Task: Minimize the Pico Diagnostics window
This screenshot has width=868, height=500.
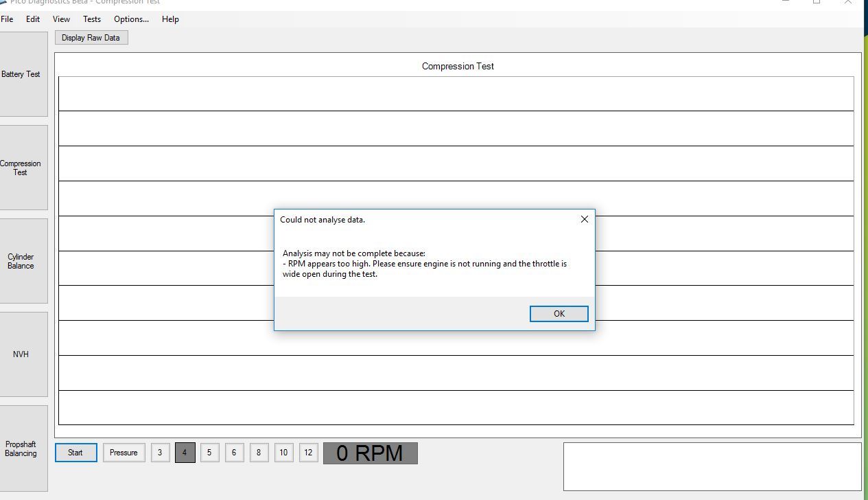Action: coord(785,2)
